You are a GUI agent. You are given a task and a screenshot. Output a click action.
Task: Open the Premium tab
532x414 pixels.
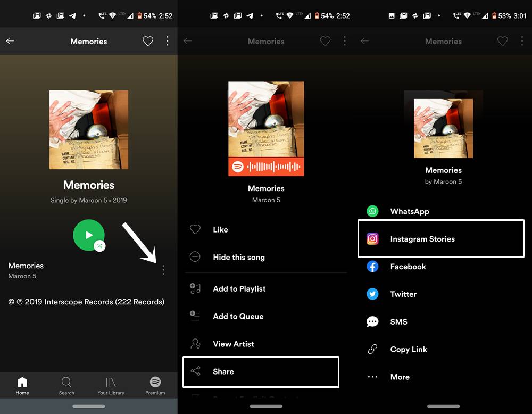tap(155, 386)
